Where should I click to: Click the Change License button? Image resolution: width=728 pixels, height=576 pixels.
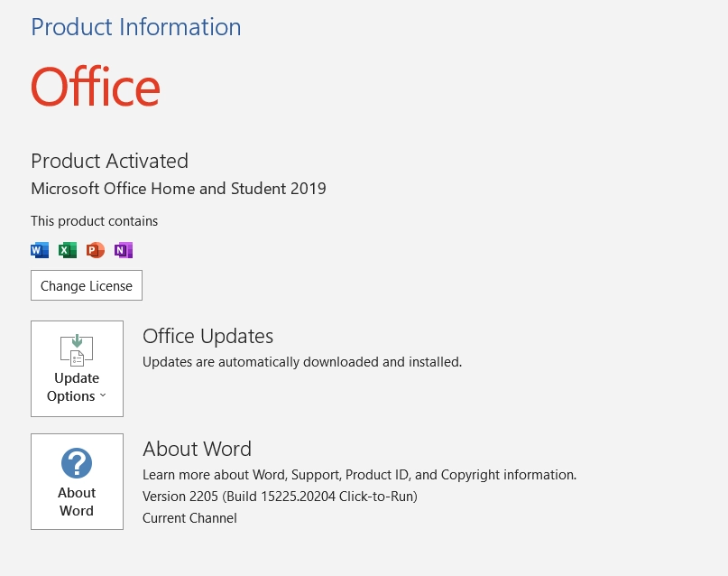pyautogui.click(x=87, y=285)
